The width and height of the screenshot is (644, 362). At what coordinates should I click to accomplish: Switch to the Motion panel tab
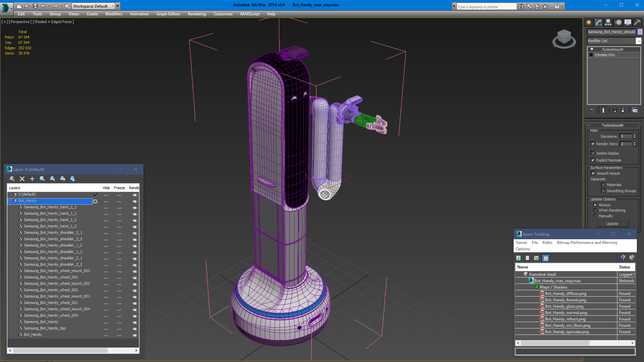[618, 23]
